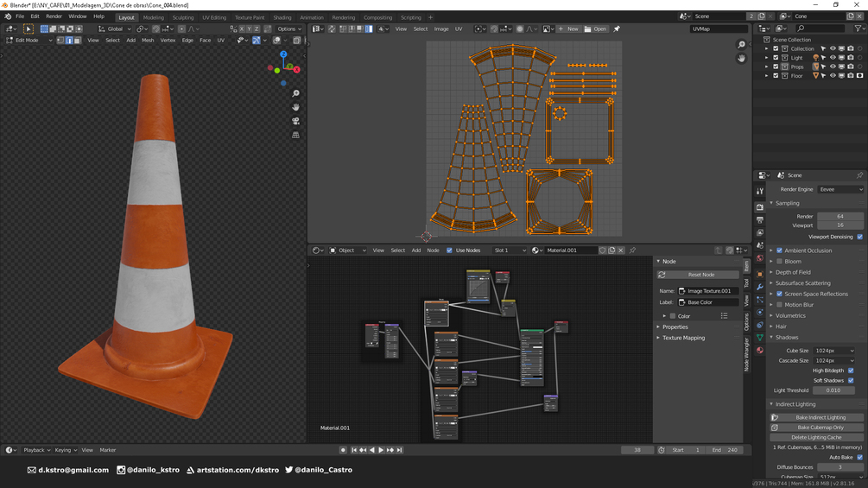Pin the image in UV editor header
The width and height of the screenshot is (868, 488).
pos(617,29)
